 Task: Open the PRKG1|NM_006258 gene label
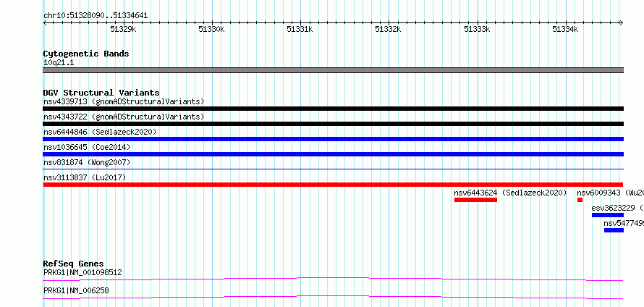point(76,290)
